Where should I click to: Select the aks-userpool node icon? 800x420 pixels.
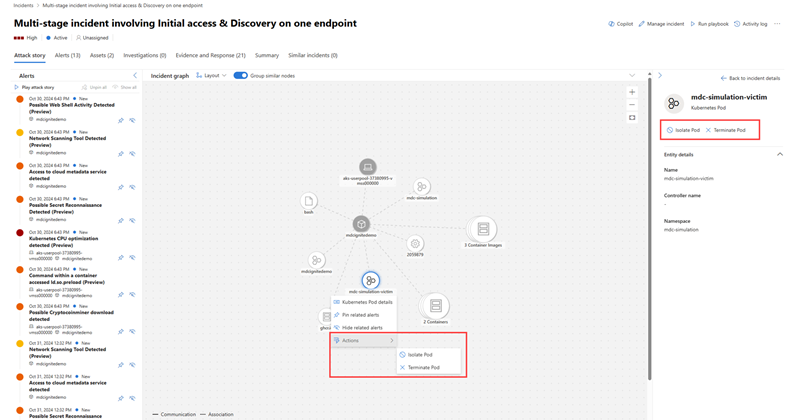(367, 167)
